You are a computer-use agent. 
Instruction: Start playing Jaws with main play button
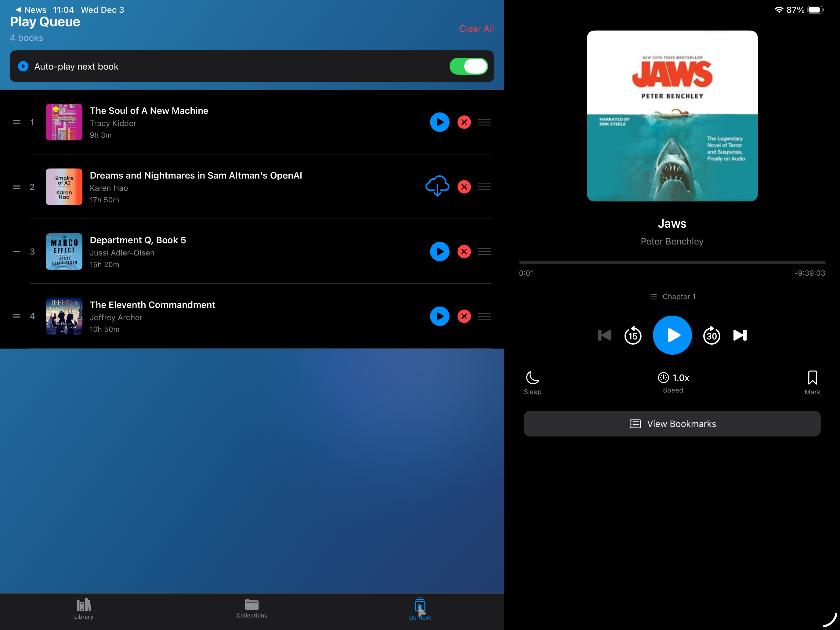[672, 335]
